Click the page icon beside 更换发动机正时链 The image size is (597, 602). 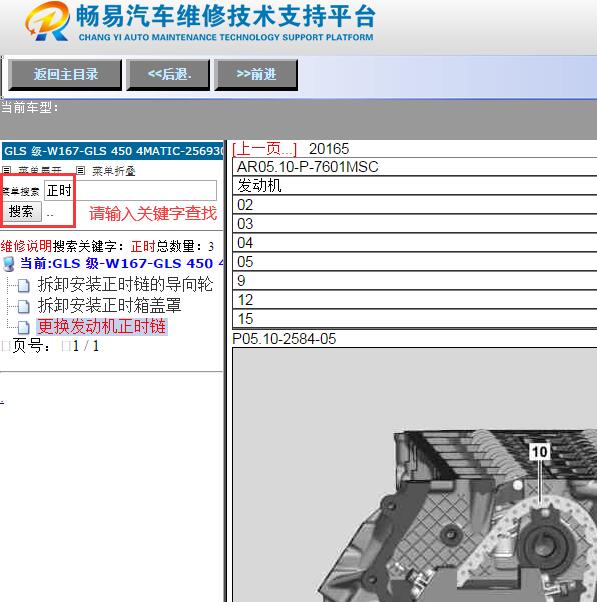[x=24, y=327]
